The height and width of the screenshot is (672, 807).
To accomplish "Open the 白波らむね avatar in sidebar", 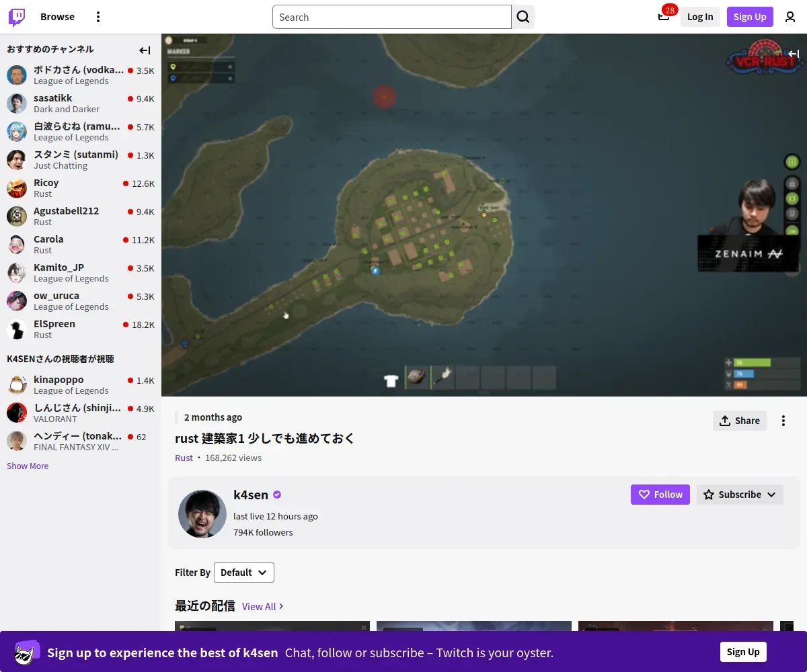I will [x=17, y=132].
